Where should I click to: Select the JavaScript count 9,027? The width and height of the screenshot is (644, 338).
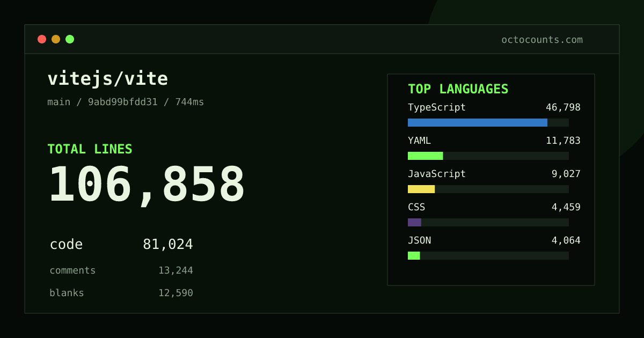[566, 174]
